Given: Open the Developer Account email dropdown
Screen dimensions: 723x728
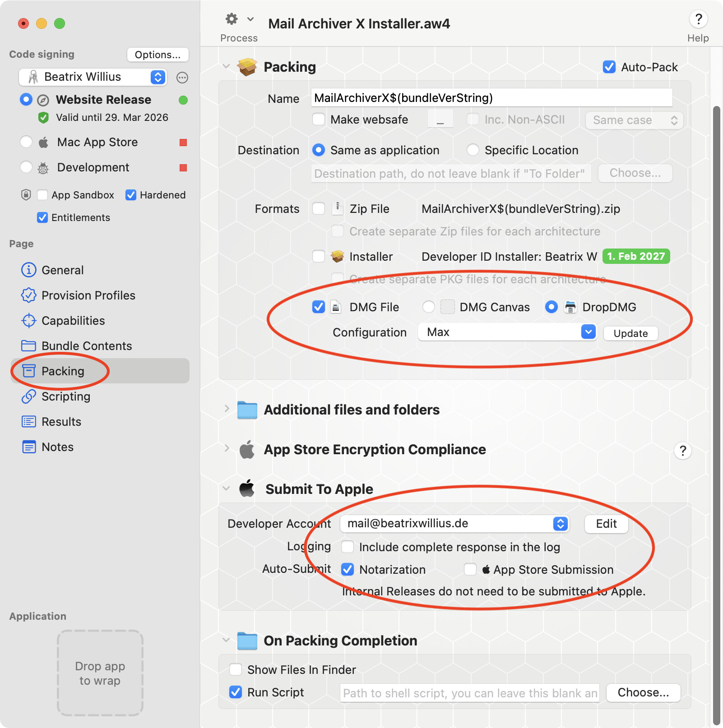Looking at the screenshot, I should [x=454, y=524].
